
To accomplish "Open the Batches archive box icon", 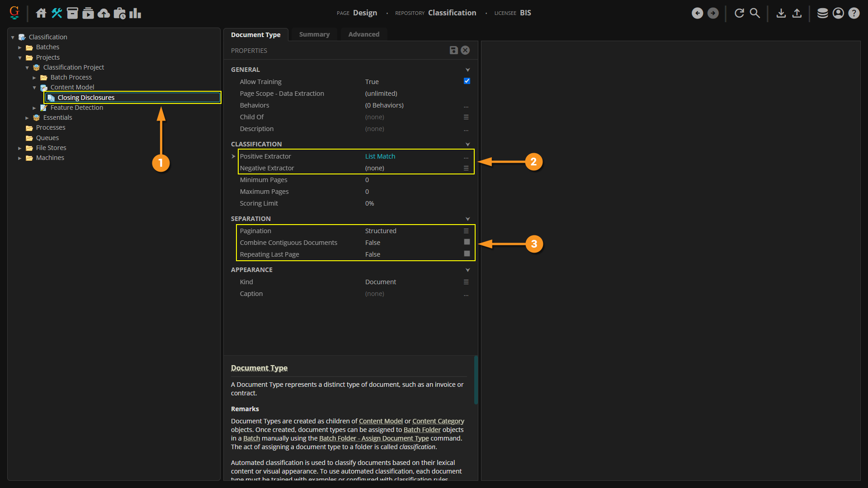I will [x=72, y=13].
